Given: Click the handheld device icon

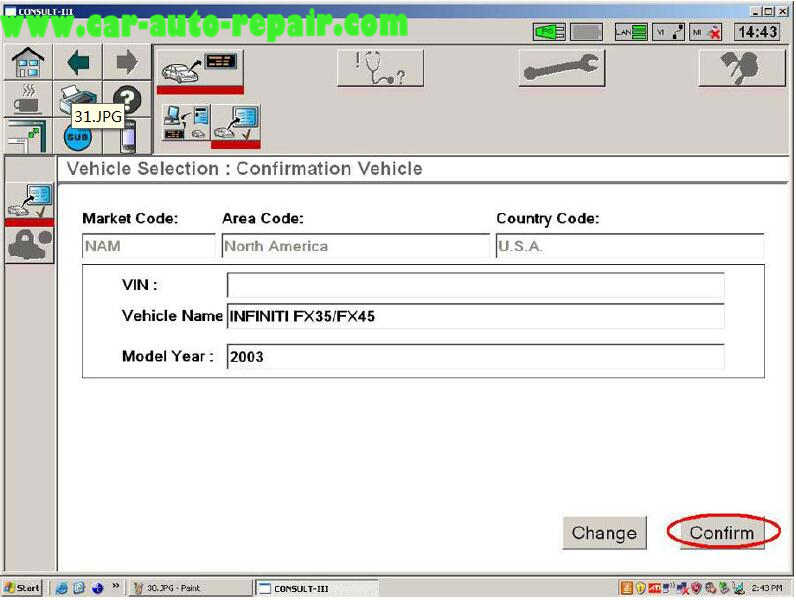Looking at the screenshot, I should 128,136.
